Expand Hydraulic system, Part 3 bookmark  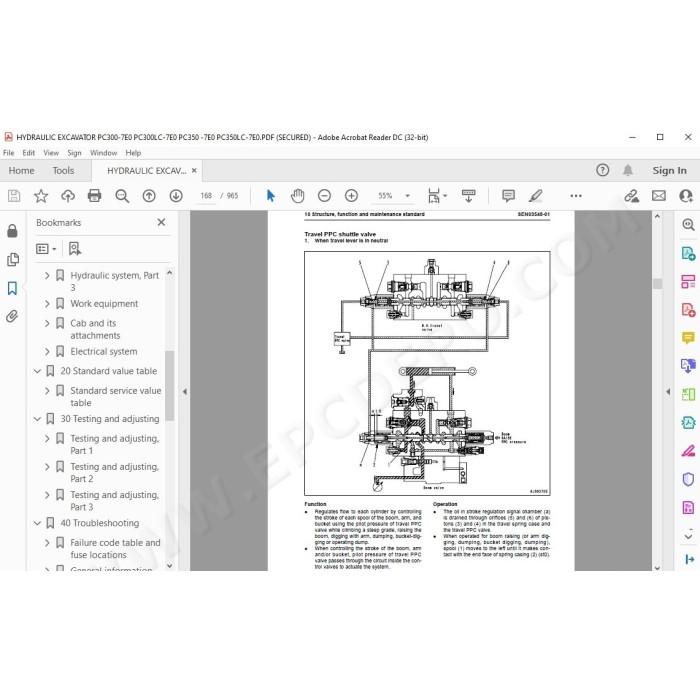pos(47,275)
